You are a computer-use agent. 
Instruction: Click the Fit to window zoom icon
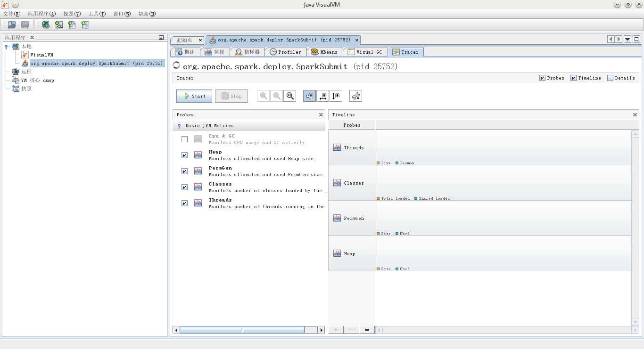point(290,96)
